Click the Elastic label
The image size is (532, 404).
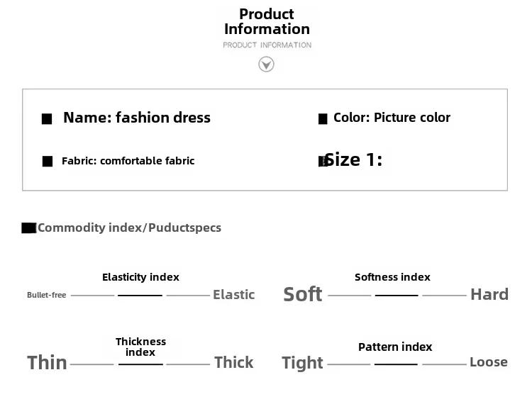point(234,295)
